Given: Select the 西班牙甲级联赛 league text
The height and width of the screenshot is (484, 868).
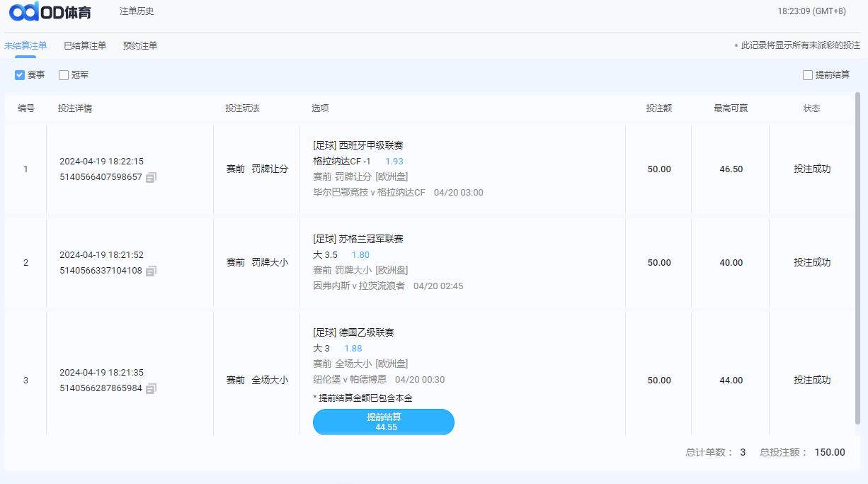Looking at the screenshot, I should point(371,146).
